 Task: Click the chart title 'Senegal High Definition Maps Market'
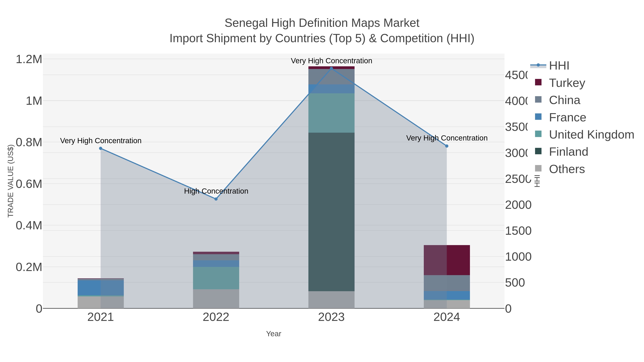pyautogui.click(x=322, y=23)
